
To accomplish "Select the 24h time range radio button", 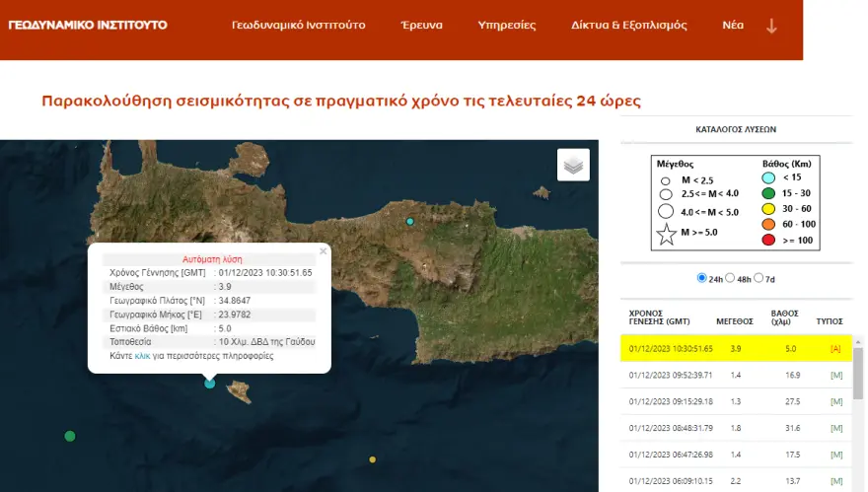I will point(702,278).
